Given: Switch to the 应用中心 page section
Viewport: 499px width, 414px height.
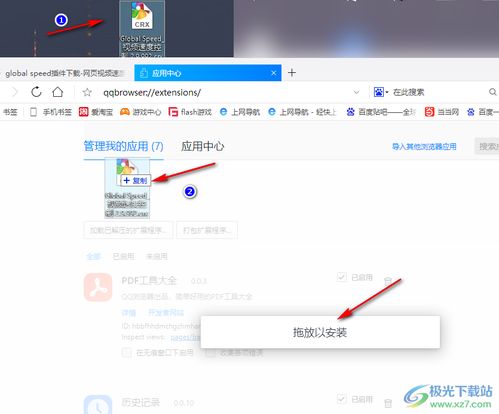Looking at the screenshot, I should point(202,146).
